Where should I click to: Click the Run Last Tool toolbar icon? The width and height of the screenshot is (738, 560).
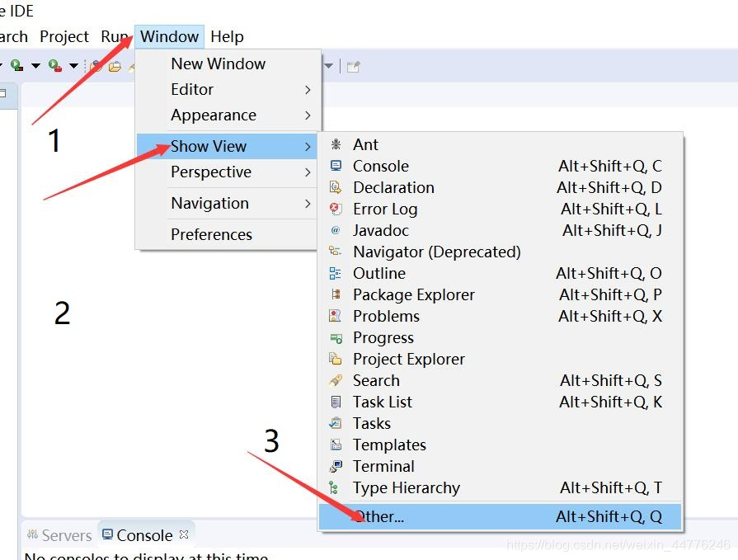[55, 65]
